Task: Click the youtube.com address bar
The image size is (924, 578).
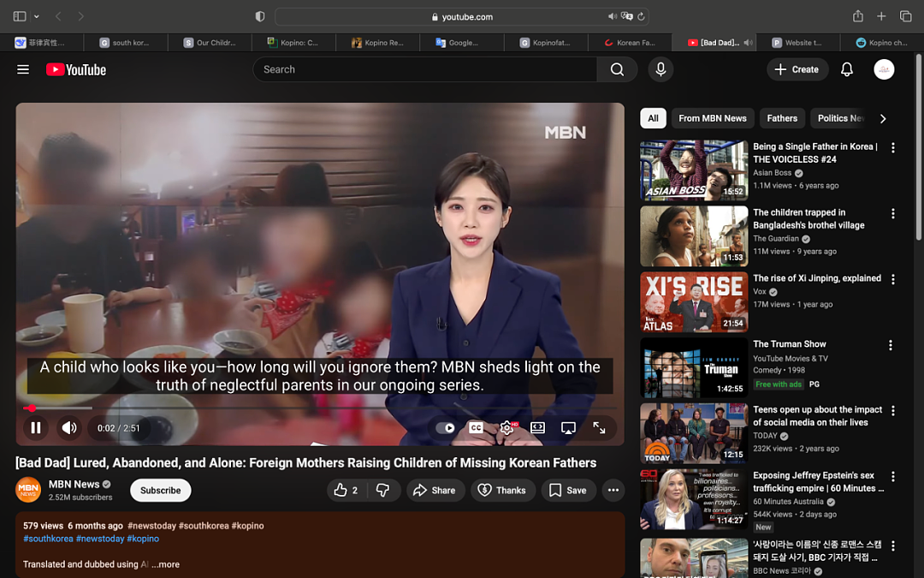Action: pyautogui.click(x=461, y=16)
